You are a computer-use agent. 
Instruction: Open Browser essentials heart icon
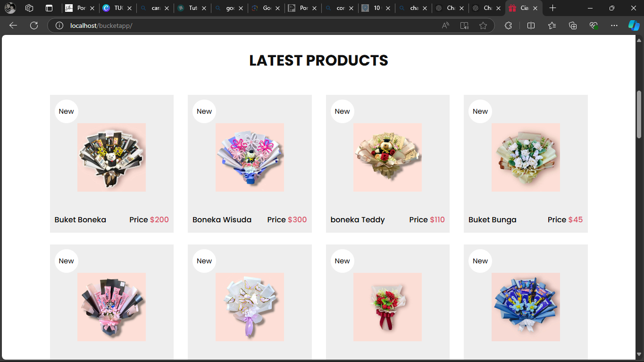pos(594,25)
